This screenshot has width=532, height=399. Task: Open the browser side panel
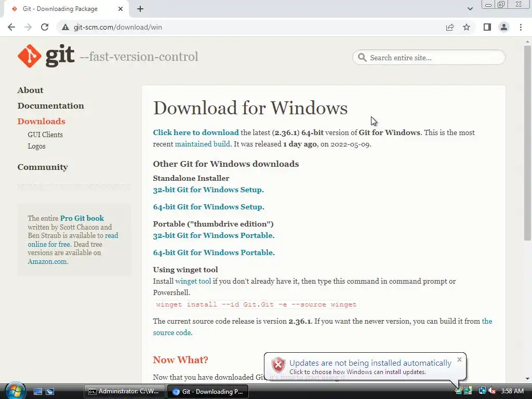pyautogui.click(x=487, y=27)
